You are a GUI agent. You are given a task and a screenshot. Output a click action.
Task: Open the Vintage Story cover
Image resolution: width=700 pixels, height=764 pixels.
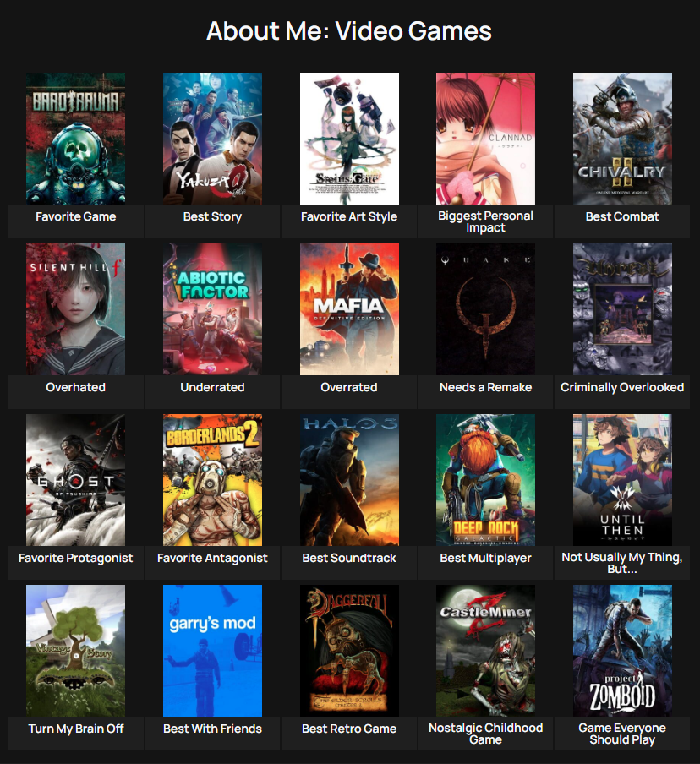click(x=75, y=651)
